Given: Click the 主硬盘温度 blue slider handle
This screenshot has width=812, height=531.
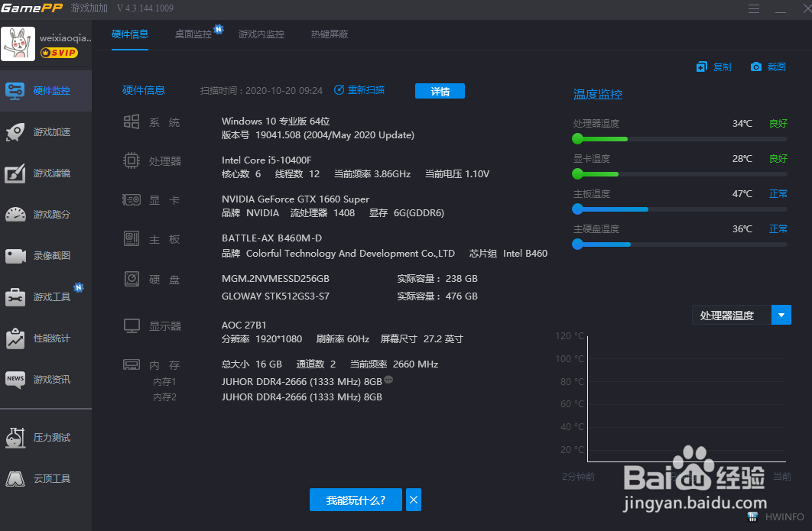Looking at the screenshot, I should tap(577, 244).
